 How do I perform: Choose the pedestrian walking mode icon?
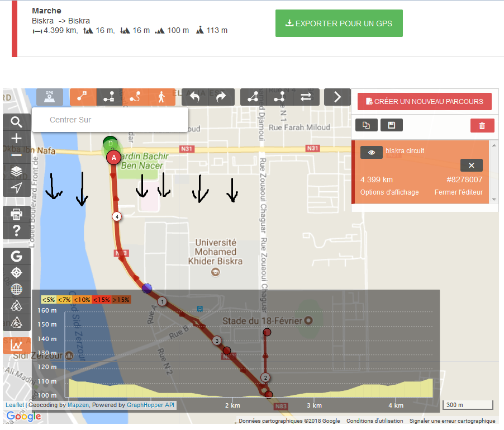coord(162,97)
